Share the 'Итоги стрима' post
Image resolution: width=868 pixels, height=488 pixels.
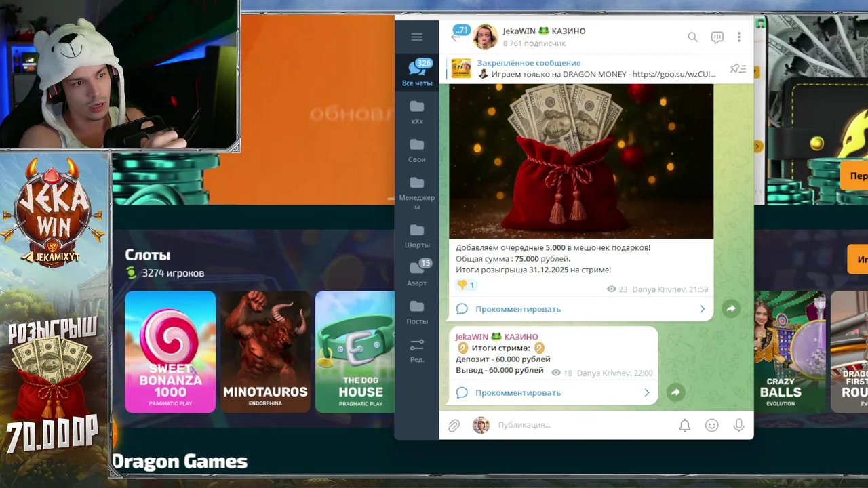click(675, 392)
